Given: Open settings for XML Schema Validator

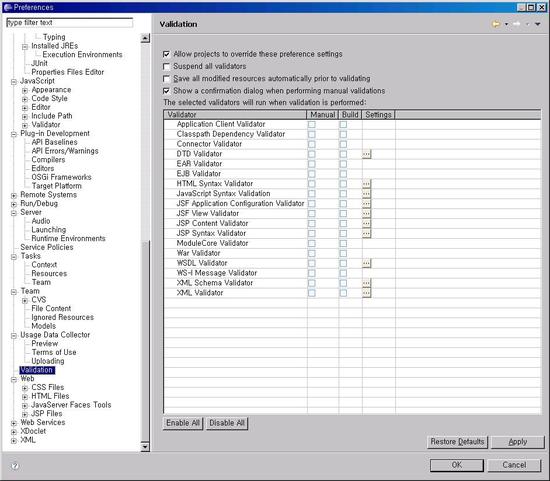Looking at the screenshot, I should coord(366,283).
